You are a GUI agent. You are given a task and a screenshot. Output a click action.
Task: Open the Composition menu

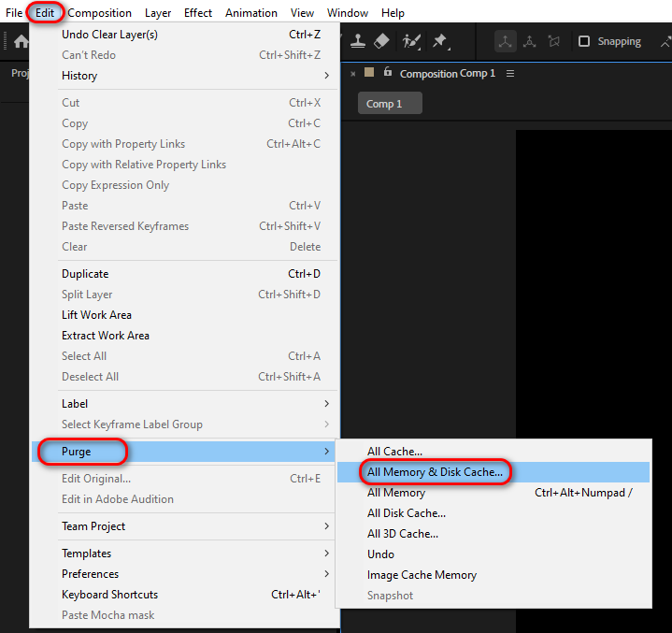(99, 13)
